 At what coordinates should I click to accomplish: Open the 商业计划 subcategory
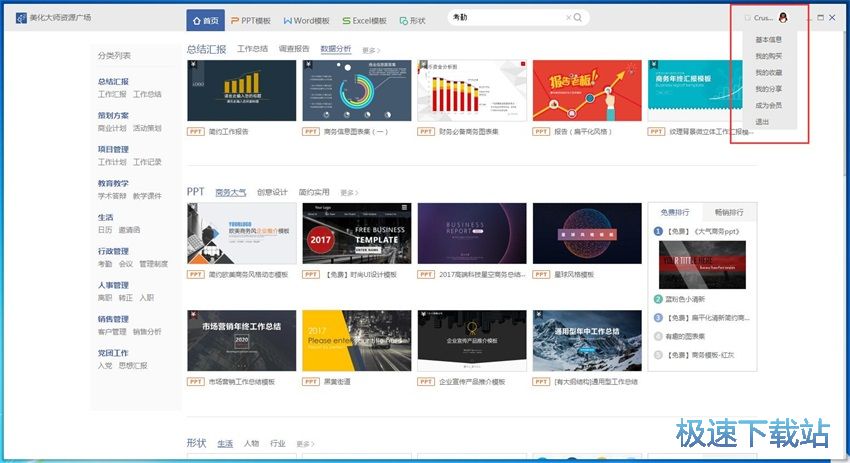pyautogui.click(x=112, y=128)
